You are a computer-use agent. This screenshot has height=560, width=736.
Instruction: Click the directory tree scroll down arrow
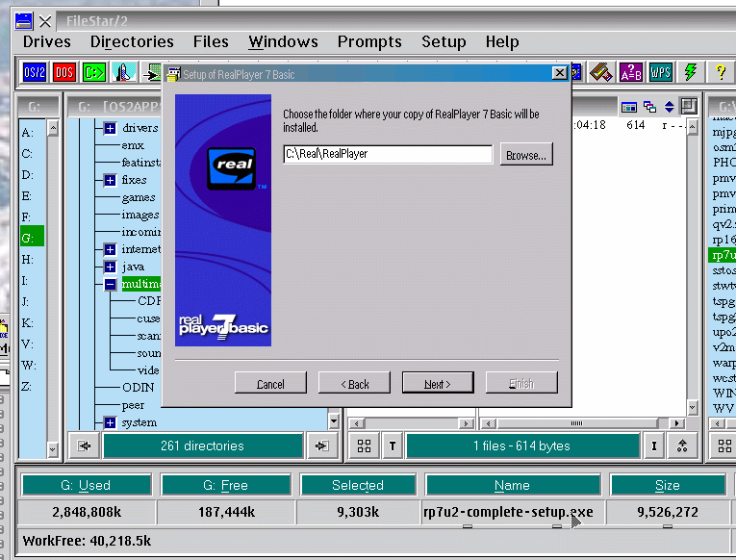(334, 420)
